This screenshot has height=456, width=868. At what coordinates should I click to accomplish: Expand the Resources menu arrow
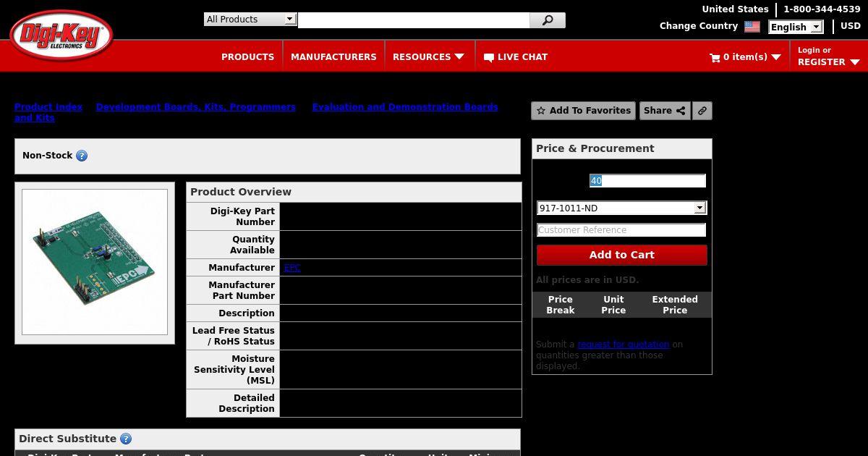pos(459,57)
